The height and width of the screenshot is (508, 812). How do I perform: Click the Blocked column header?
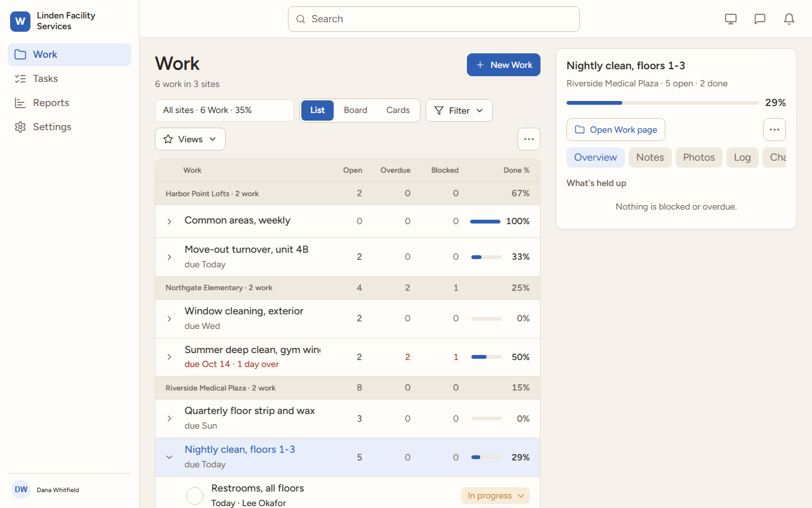pyautogui.click(x=445, y=170)
